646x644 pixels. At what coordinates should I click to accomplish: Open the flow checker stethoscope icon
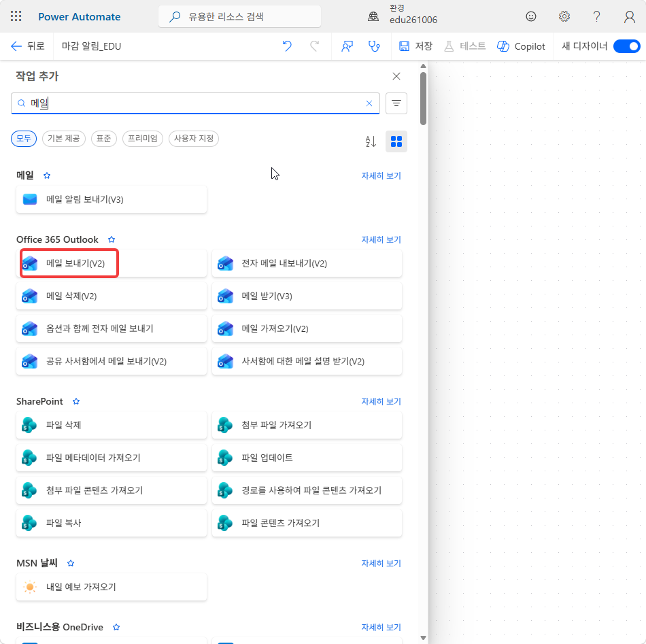(374, 46)
